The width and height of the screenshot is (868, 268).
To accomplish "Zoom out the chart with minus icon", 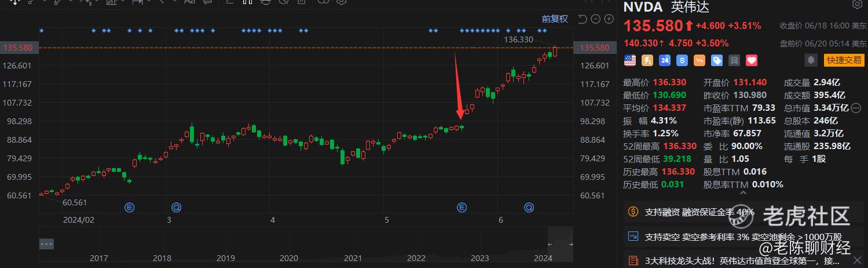I will pyautogui.click(x=596, y=19).
